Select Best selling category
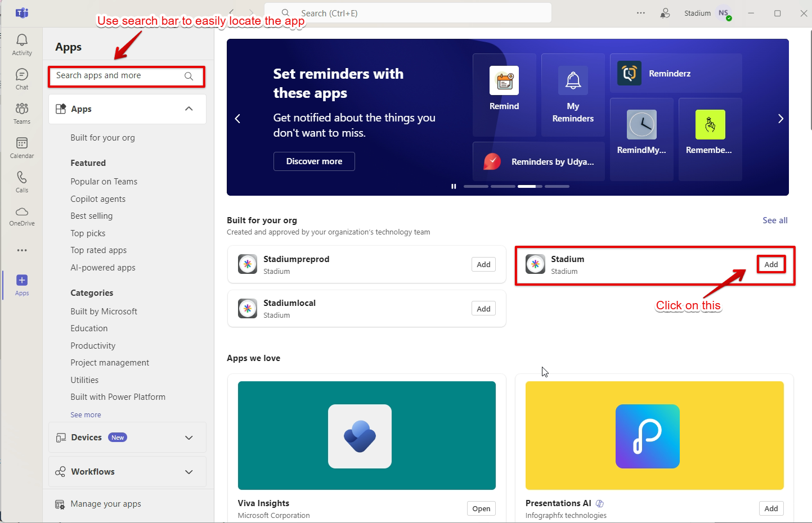Screen dimensions: 812x523 tap(91, 216)
